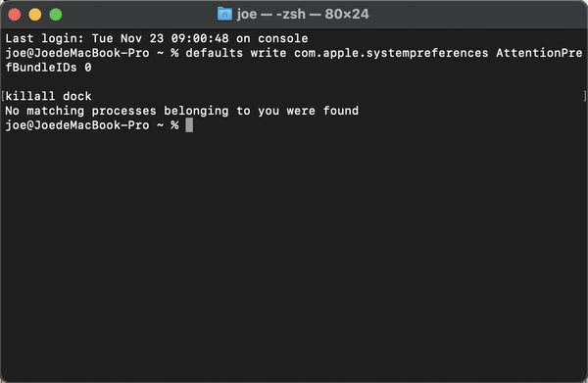The image size is (588, 383).
Task: Zoom the window with the green button
Action: click(56, 15)
